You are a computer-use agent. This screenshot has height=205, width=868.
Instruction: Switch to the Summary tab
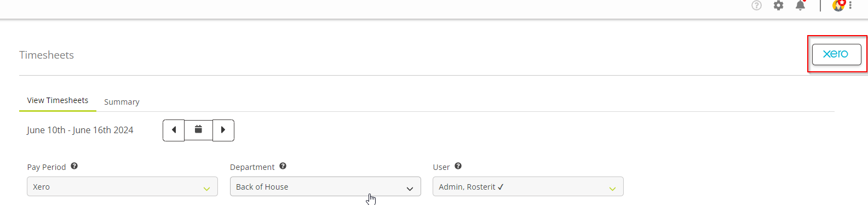122,102
